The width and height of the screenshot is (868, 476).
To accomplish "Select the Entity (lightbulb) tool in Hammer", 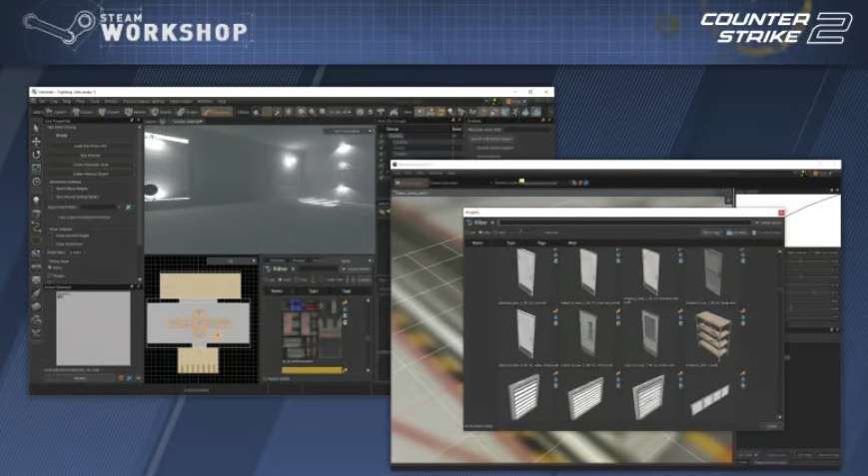I will coord(37,201).
